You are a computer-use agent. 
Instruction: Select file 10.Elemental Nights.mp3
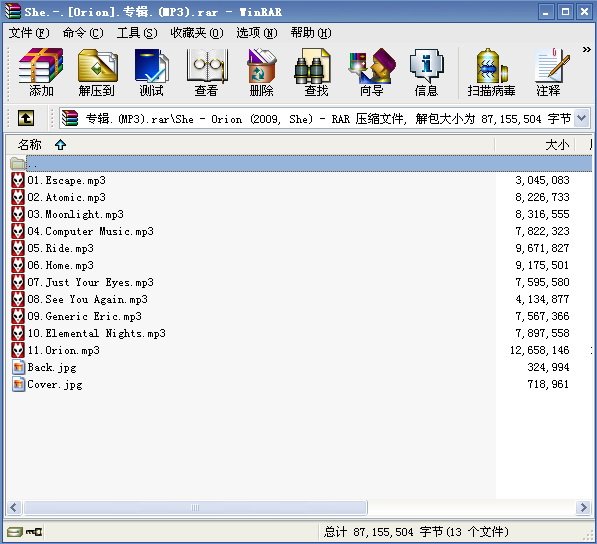click(97, 333)
